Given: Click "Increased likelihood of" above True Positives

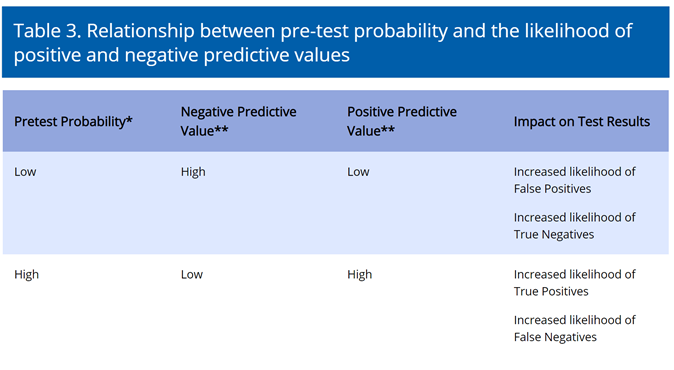Looking at the screenshot, I should pos(574,274).
